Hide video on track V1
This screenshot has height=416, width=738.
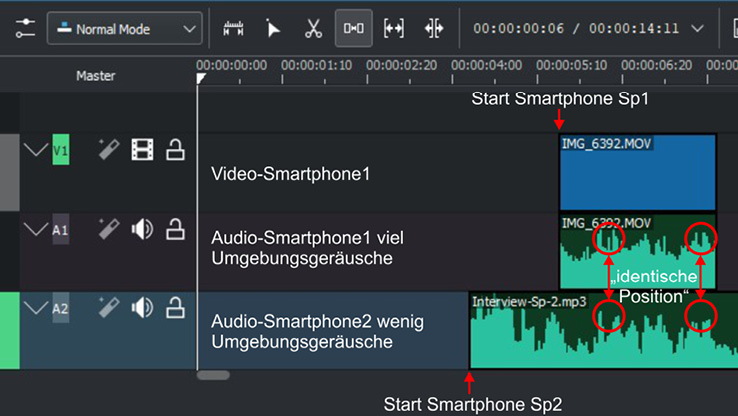[142, 150]
